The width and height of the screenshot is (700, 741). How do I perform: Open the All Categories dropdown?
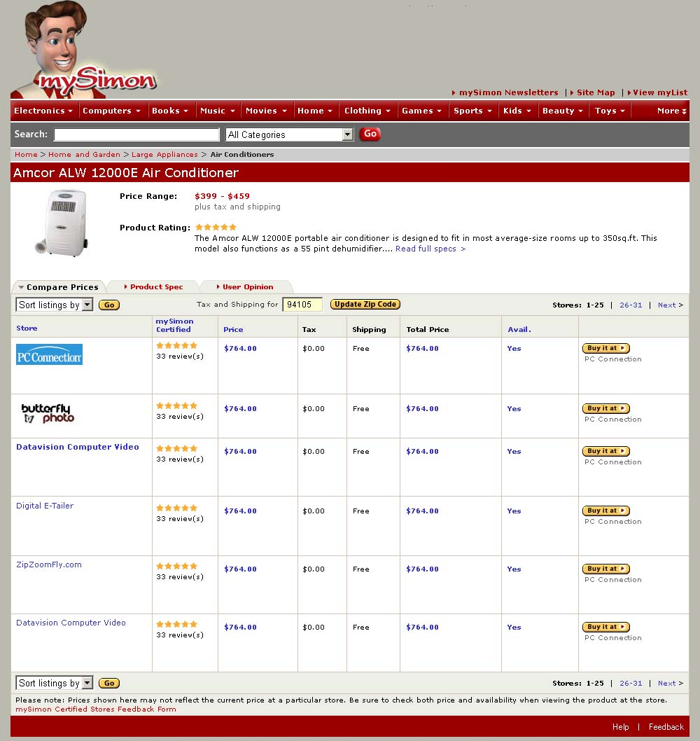point(290,134)
